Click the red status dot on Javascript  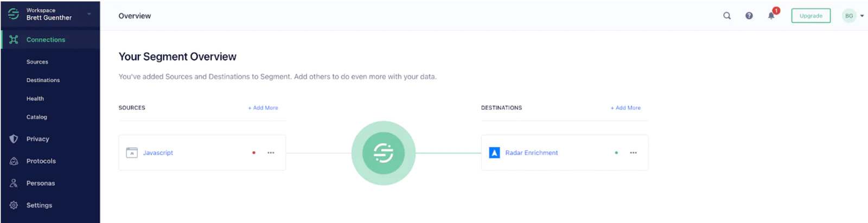tap(254, 153)
